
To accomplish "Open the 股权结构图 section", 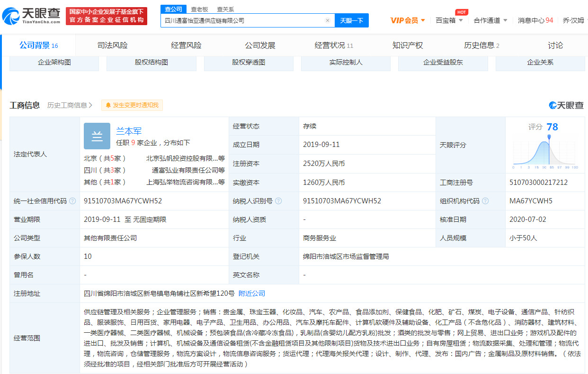I will pos(151,63).
